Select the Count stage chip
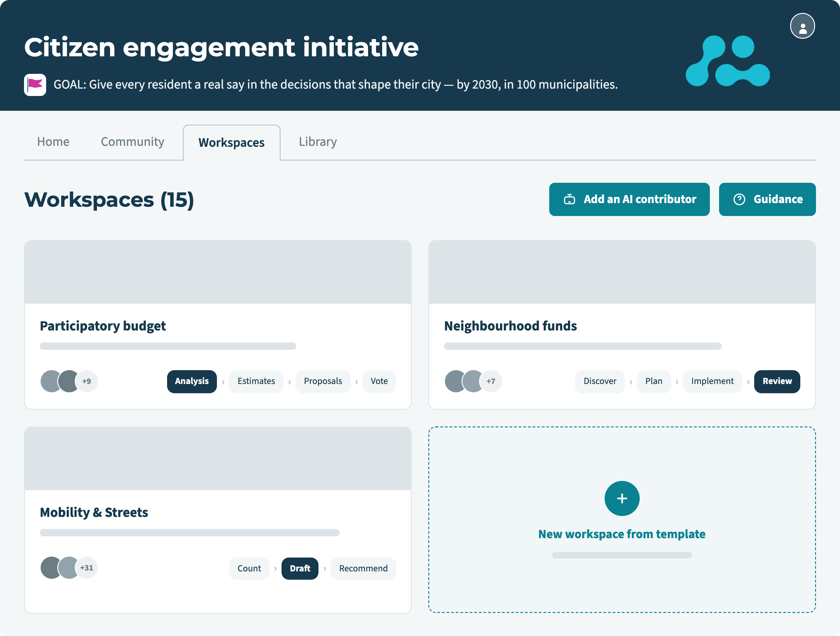This screenshot has height=636, width=840. point(249,568)
